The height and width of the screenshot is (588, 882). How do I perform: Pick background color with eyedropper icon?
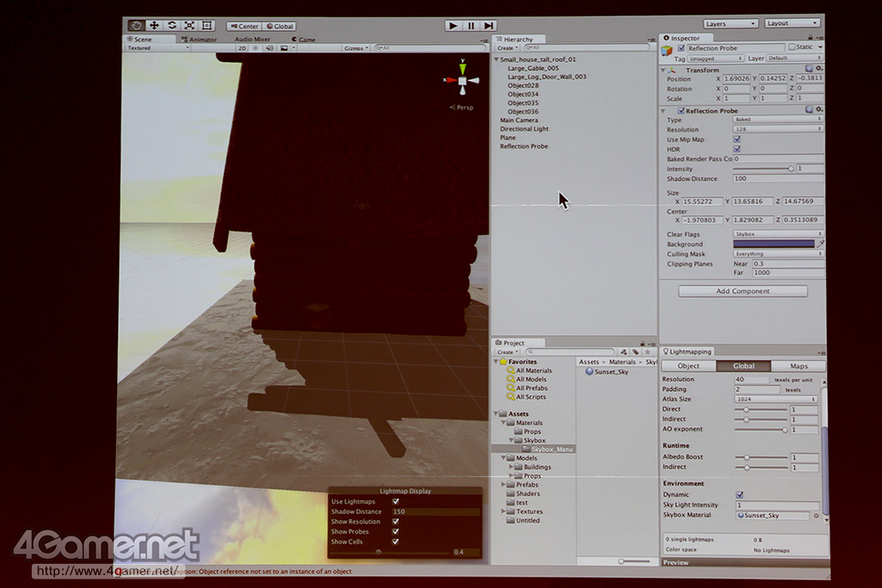pos(820,244)
